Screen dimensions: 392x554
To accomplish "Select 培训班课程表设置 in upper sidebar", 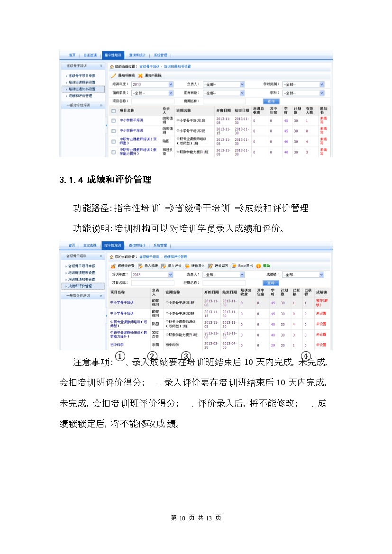I will pos(82,82).
